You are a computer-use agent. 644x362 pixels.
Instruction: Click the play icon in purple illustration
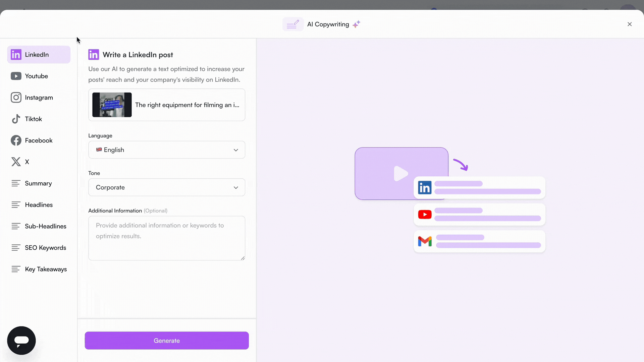click(x=401, y=174)
